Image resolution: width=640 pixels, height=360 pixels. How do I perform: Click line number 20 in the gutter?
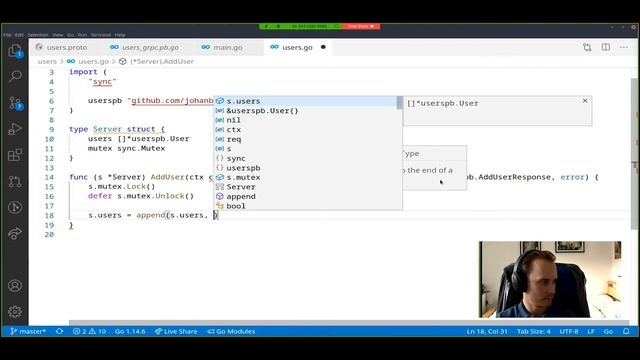click(49, 234)
